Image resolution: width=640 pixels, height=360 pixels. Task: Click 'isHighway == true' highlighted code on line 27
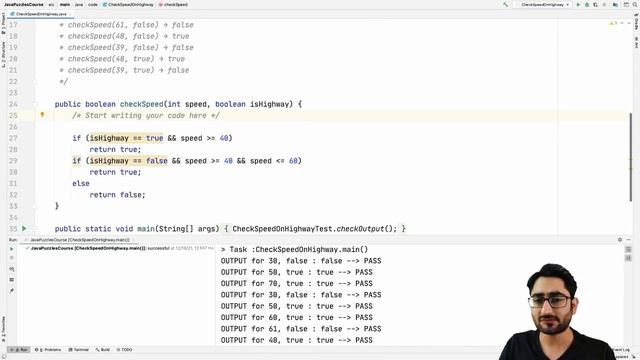point(126,138)
